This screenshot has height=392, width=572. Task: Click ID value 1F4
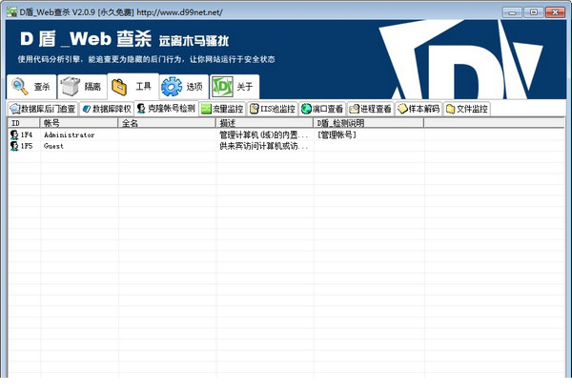click(27, 135)
